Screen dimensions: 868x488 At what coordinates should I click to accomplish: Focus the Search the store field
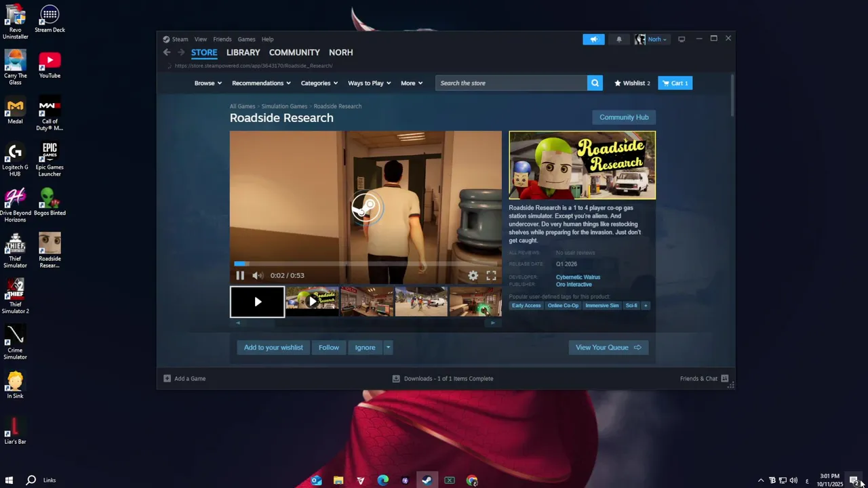tap(511, 83)
